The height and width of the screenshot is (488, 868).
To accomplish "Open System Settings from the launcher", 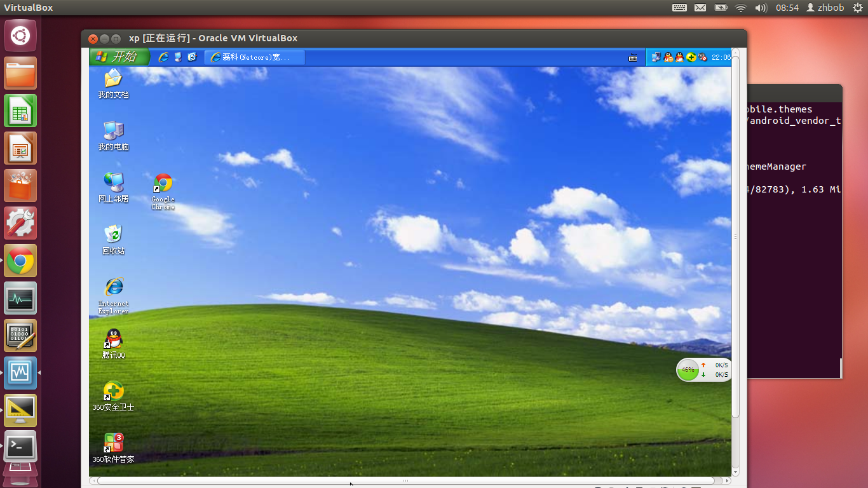I will 20,223.
